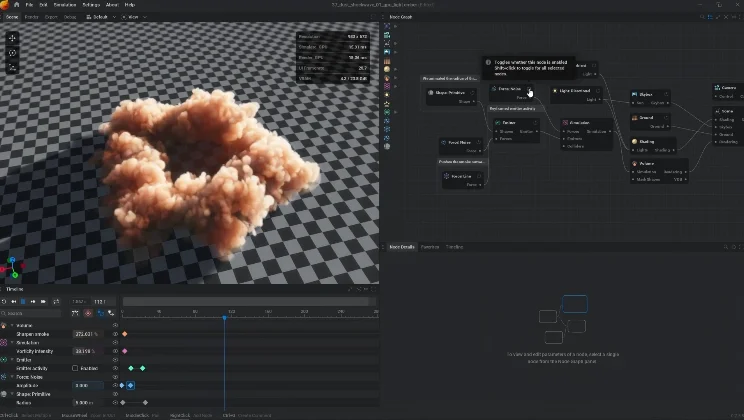
Task: Expand the shading sphere category arrow in sidebar
Action: 395,69
